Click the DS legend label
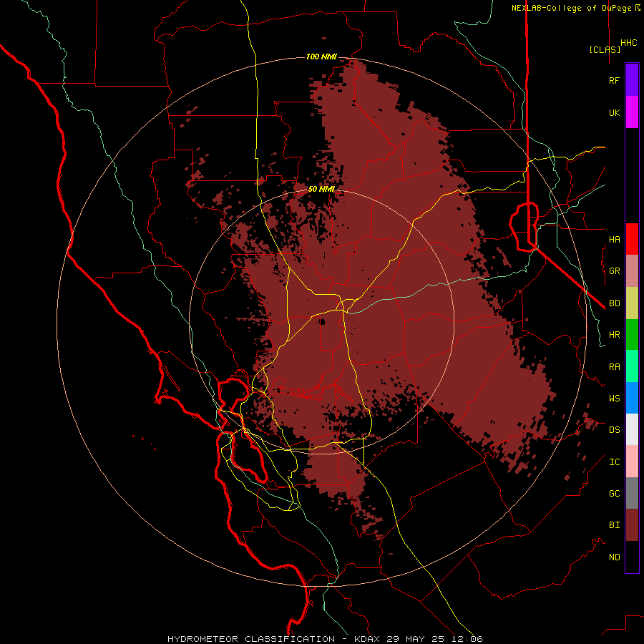Image resolution: width=644 pixels, height=644 pixels. click(614, 430)
